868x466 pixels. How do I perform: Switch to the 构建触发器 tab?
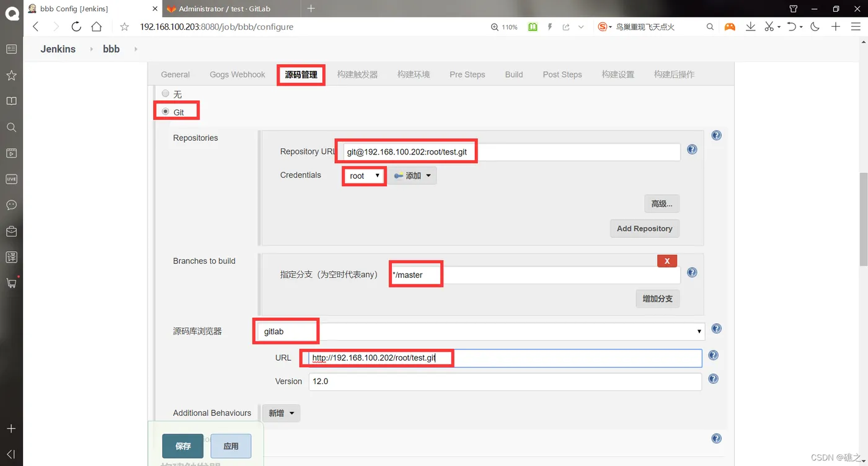pos(358,74)
